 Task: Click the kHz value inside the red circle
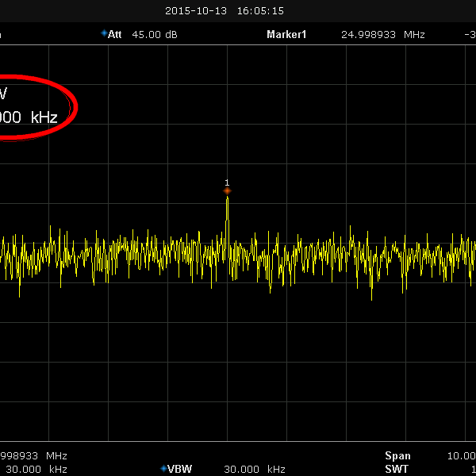click(x=30, y=117)
